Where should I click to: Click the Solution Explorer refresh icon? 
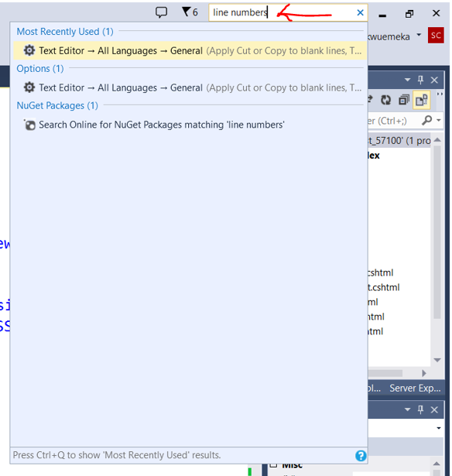pyautogui.click(x=385, y=100)
